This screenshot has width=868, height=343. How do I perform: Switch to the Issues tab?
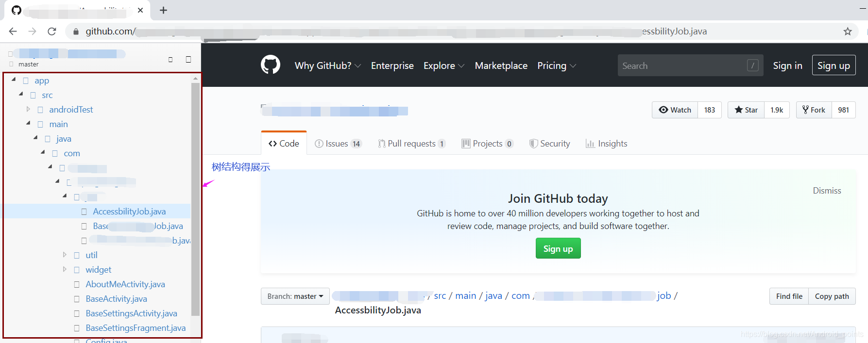coord(338,144)
